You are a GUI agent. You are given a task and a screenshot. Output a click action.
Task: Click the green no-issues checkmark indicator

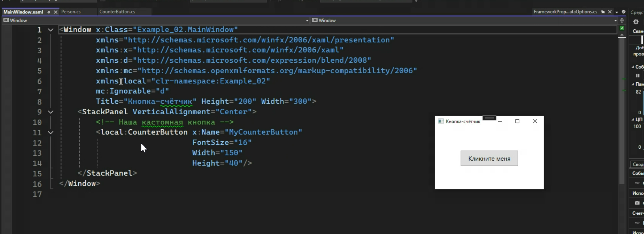pos(622,28)
